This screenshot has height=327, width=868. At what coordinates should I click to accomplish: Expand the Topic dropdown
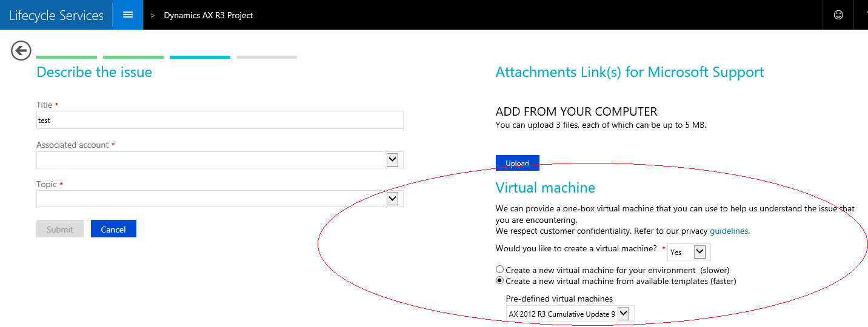click(392, 199)
